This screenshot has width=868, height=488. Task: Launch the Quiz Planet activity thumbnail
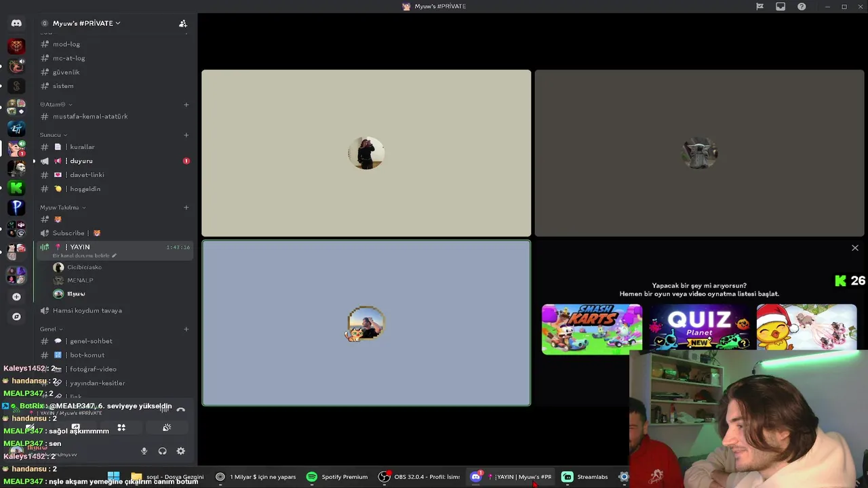[x=699, y=329]
